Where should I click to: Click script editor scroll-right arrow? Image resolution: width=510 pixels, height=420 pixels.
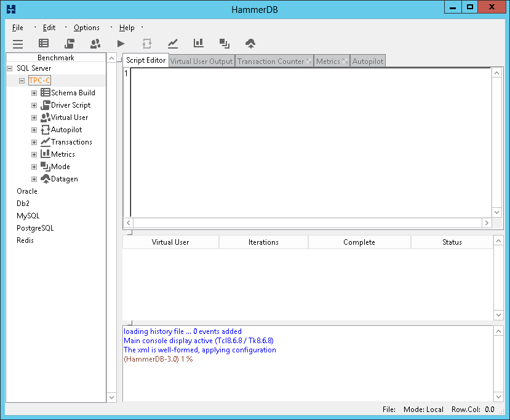tap(487, 223)
